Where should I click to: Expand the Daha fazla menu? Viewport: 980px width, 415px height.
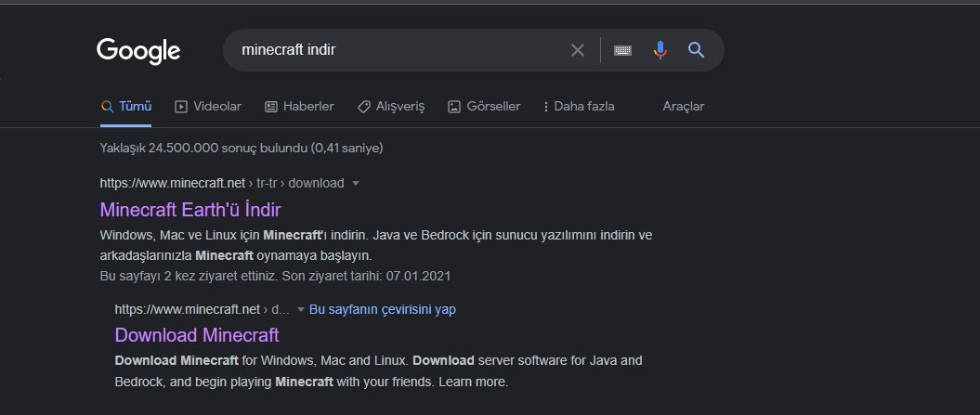[579, 107]
